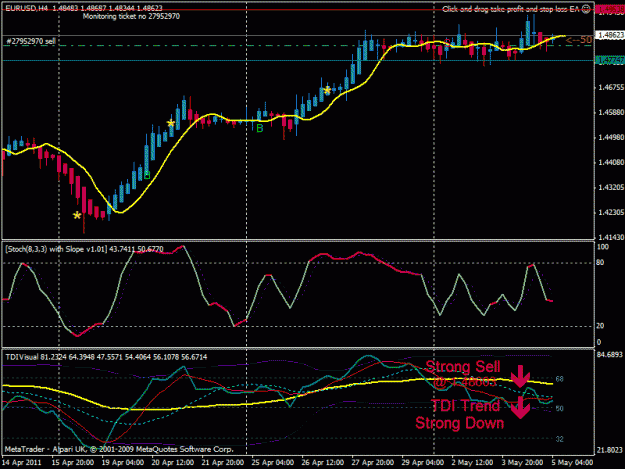Viewport: 625px width, 469px height.
Task: Click the green B marker under the 25 Apr candles
Action: click(x=260, y=128)
